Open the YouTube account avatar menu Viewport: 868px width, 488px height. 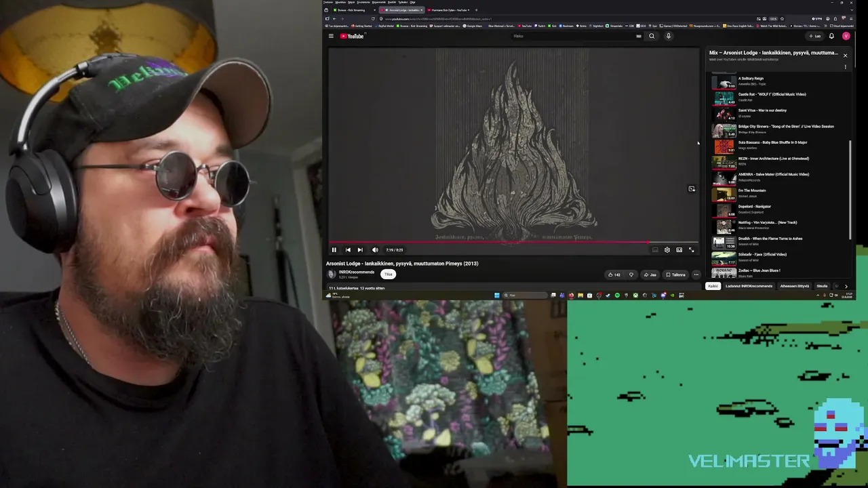point(846,36)
